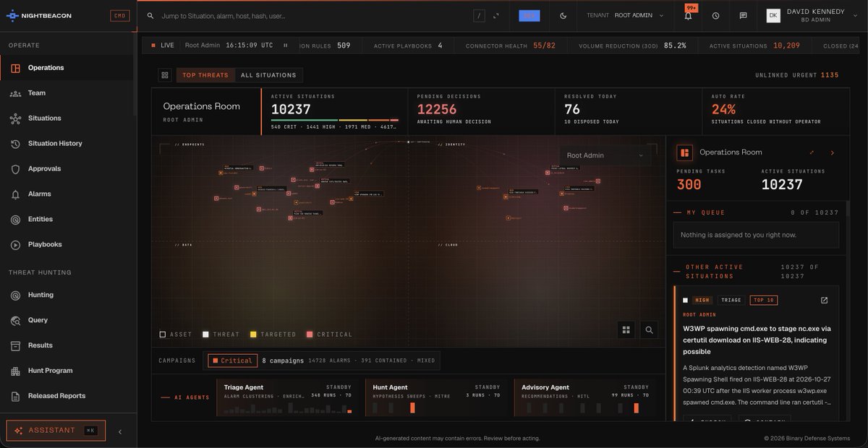868x448 pixels.
Task: Click the CMD badge next to the logo
Action: 120,15
